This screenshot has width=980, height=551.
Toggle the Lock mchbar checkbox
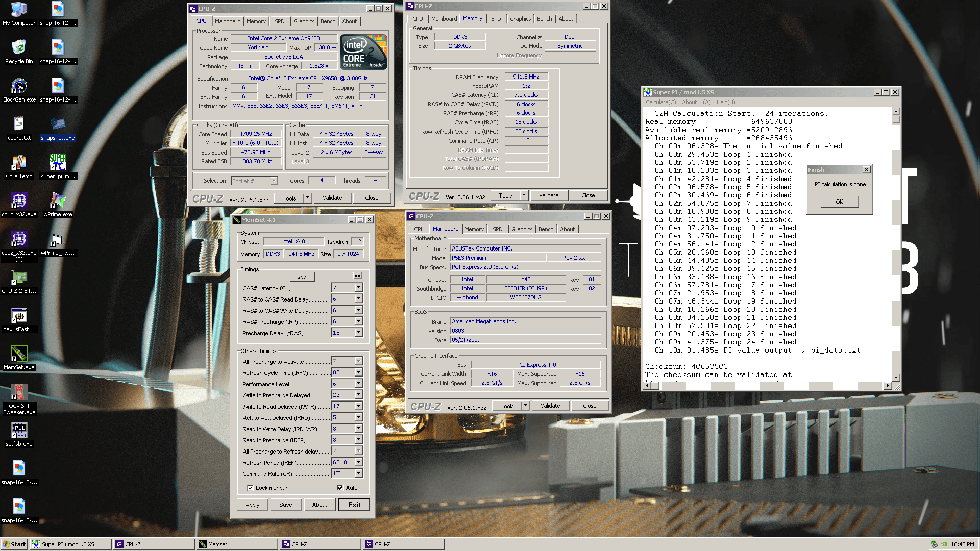pyautogui.click(x=250, y=488)
